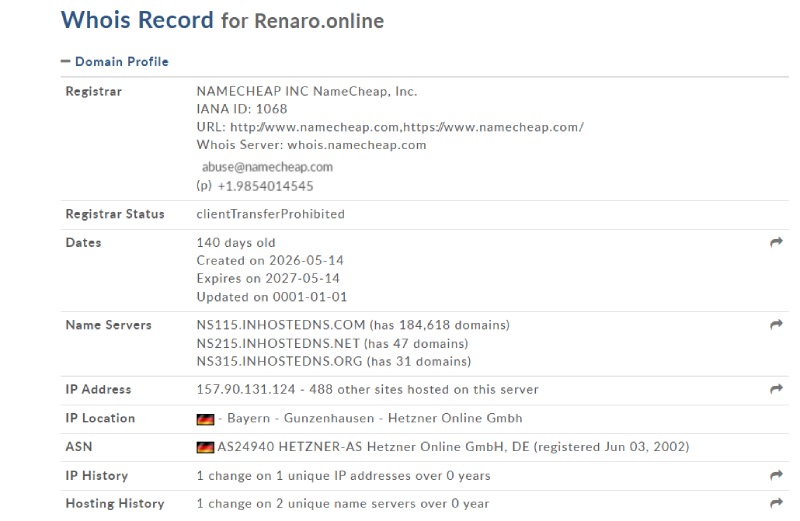This screenshot has height=521, width=800.
Task: Select the IANA ID: 1068 line
Action: coord(242,109)
